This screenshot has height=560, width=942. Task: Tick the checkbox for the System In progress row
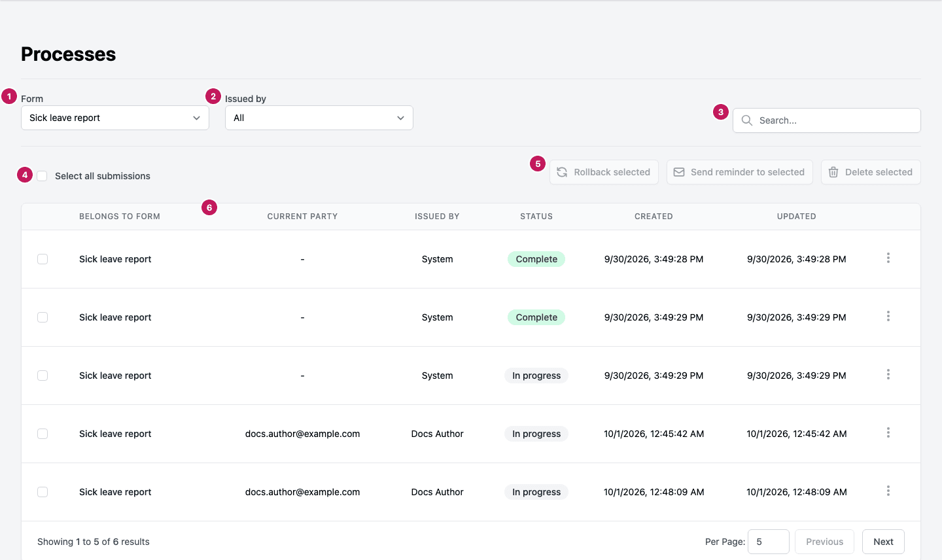tap(43, 376)
